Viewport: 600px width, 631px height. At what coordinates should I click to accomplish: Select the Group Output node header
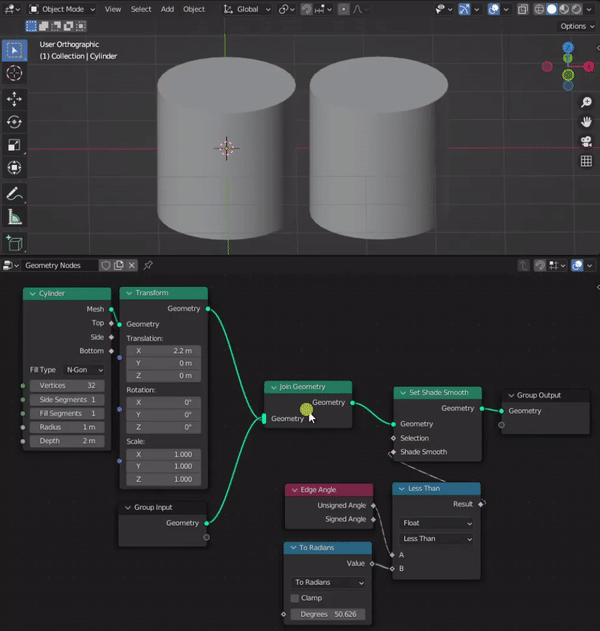(546, 395)
